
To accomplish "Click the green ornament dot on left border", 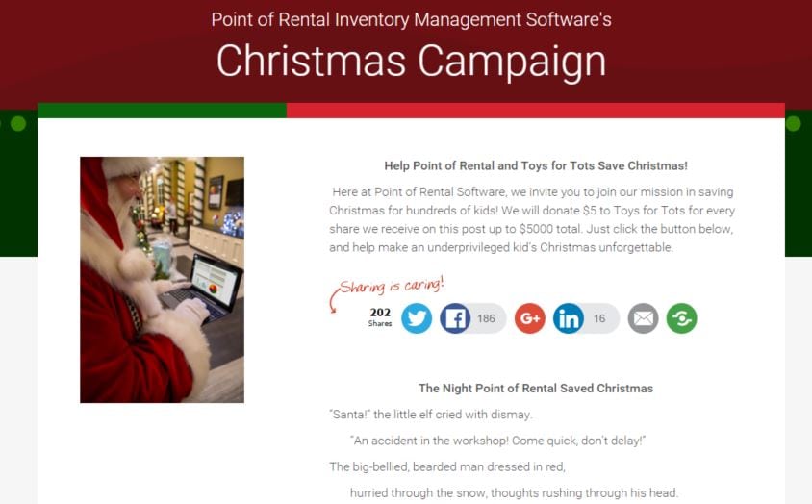I will (x=18, y=124).
